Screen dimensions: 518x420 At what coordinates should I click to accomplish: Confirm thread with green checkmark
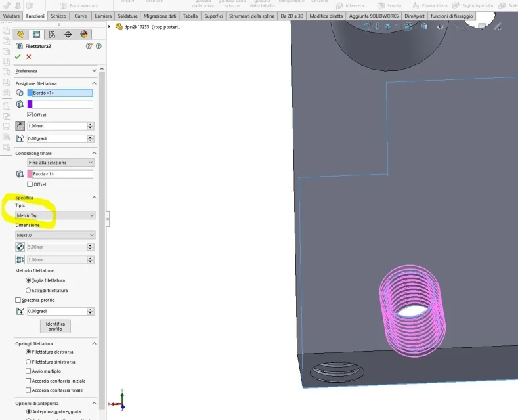[x=18, y=57]
